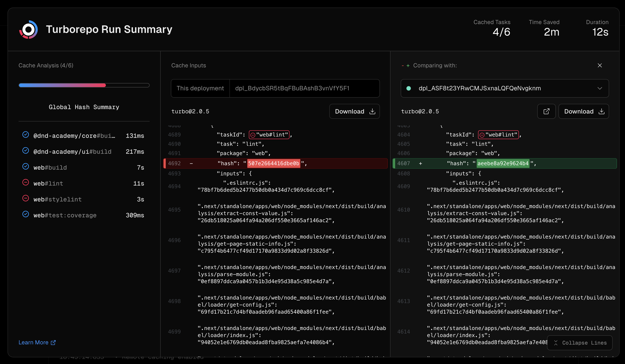The width and height of the screenshot is (625, 364).
Task: Expand the deployment selector chevron arrow
Action: tap(599, 89)
